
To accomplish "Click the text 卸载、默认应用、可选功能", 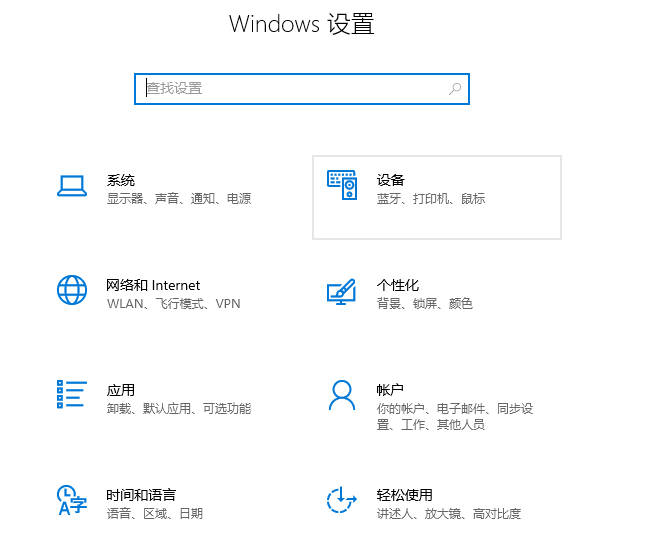I will pos(179,408).
